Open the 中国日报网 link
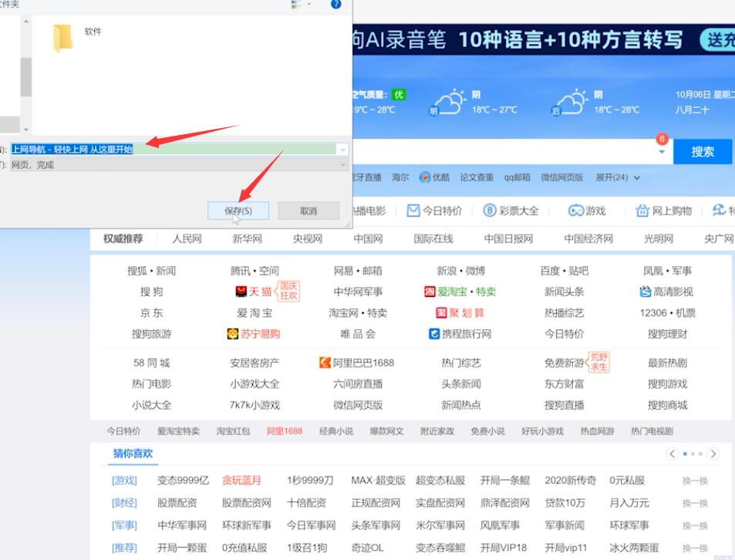 [x=508, y=239]
